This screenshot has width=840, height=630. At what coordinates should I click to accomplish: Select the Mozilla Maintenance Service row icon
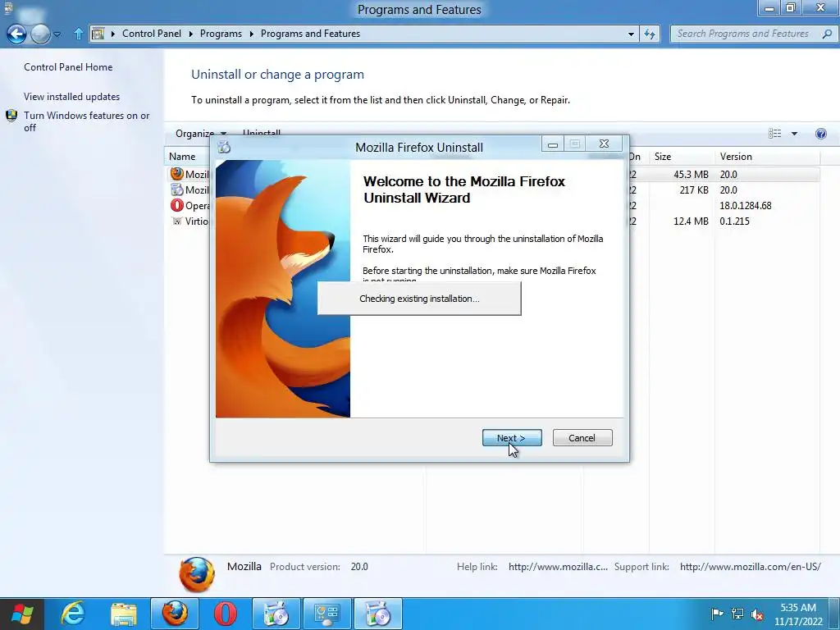(x=177, y=189)
